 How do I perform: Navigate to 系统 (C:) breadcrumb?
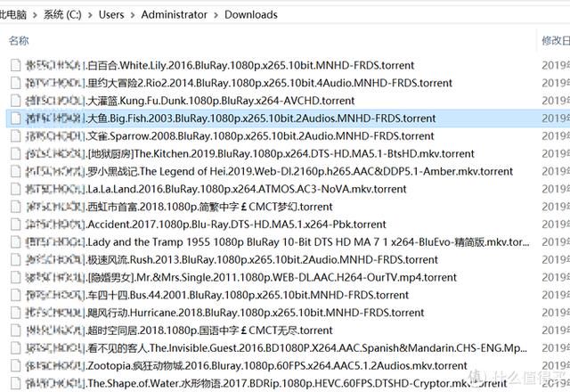pyautogui.click(x=62, y=14)
